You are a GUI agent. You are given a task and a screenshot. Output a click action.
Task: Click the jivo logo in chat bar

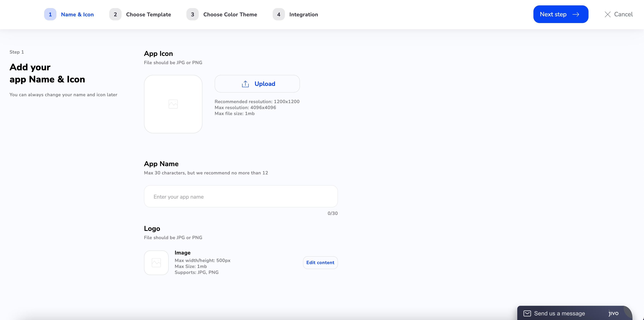click(x=613, y=313)
